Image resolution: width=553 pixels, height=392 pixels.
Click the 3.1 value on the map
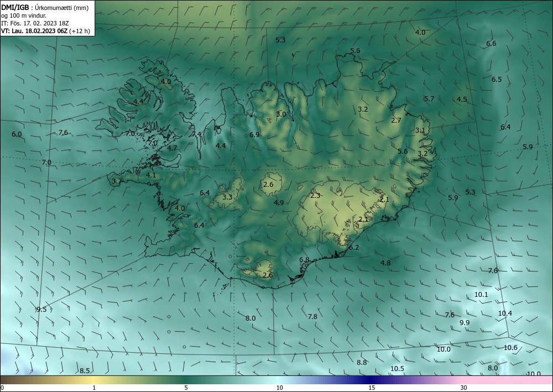[x=420, y=130]
